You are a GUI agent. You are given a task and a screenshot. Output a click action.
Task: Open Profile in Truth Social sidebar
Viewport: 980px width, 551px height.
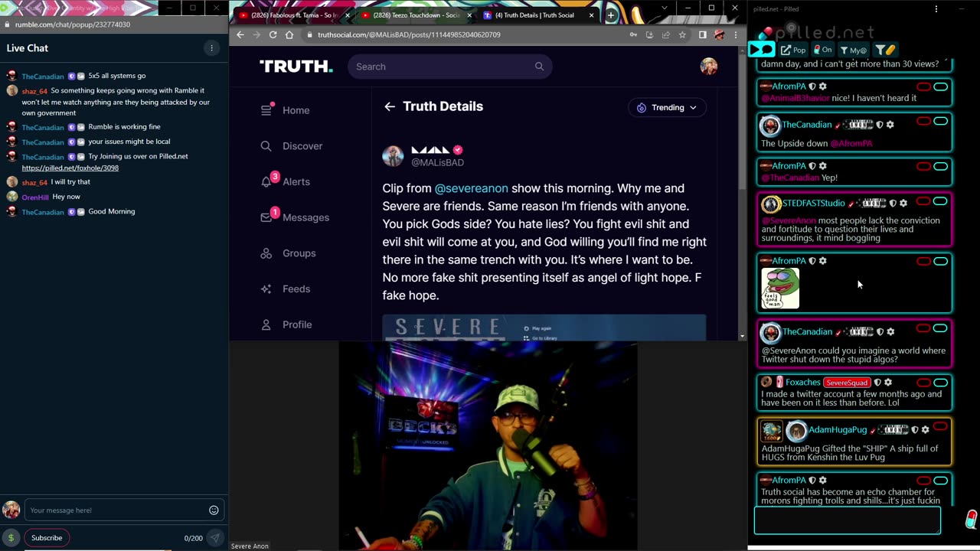pos(286,324)
